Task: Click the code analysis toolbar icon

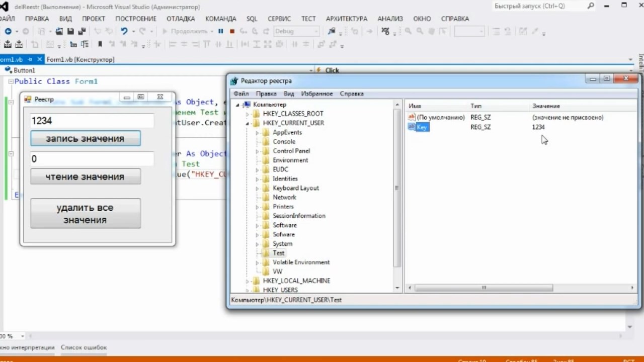Action: pyautogui.click(x=385, y=31)
